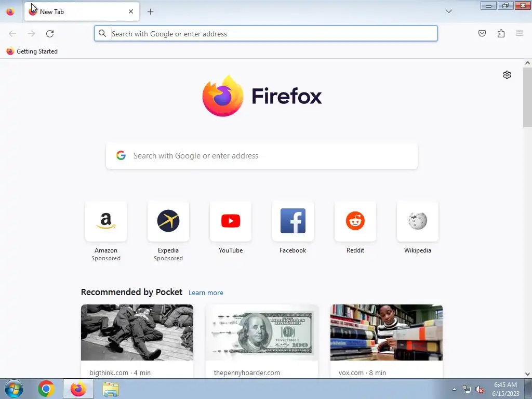Screen dimensions: 532x399
Task: Click the muted volume tray icon
Action: pyautogui.click(x=480, y=390)
